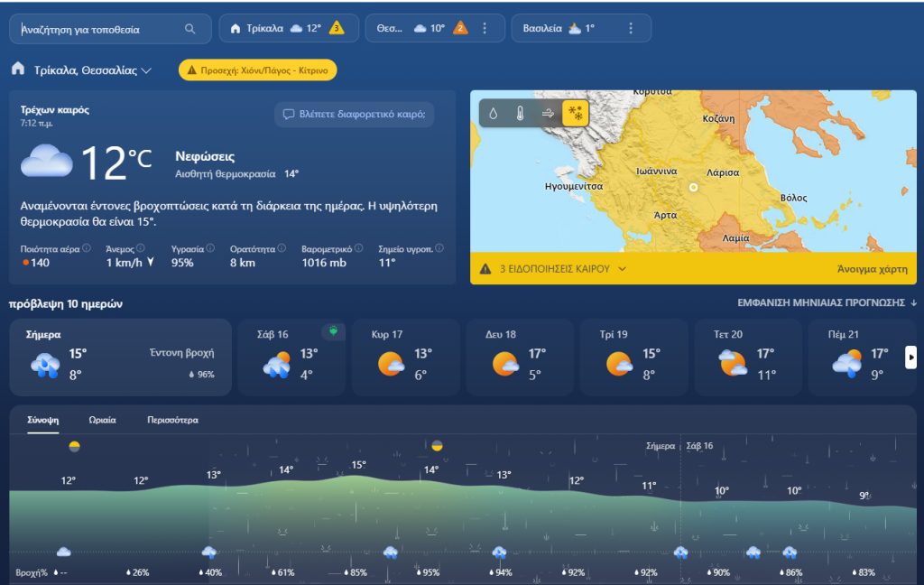Click the info icon beside Υγρασία

[x=210, y=248]
